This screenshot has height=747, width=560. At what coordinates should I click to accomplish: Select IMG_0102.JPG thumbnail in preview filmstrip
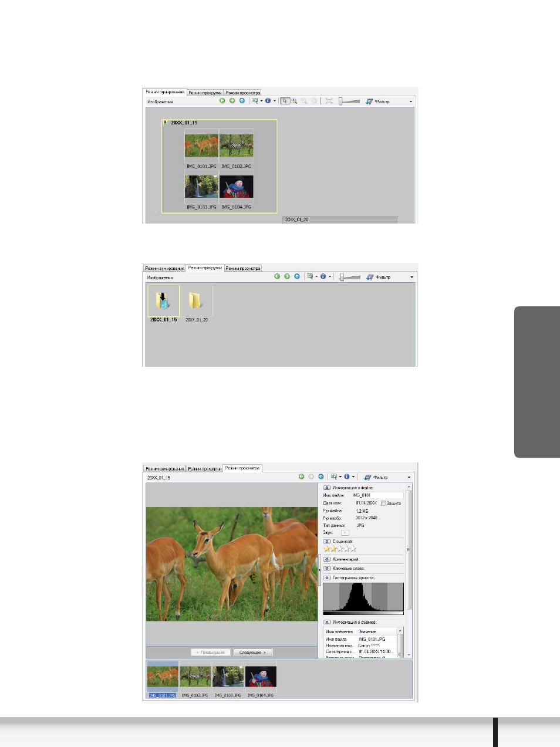pyautogui.click(x=195, y=677)
